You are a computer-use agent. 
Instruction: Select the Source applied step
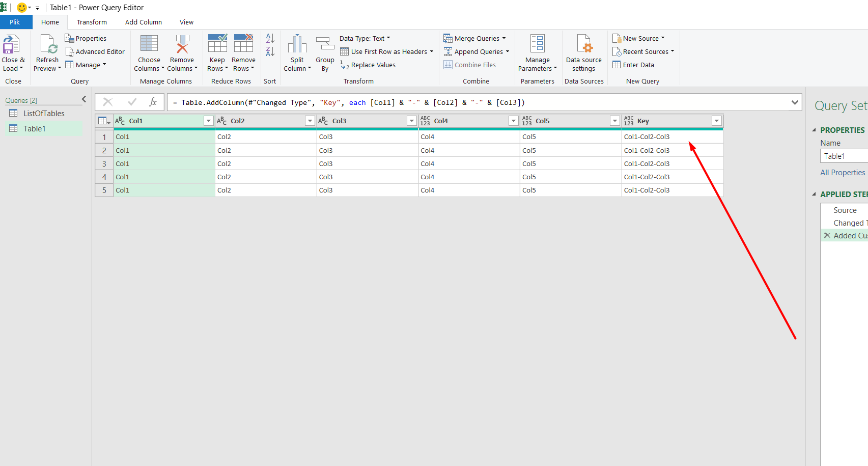pyautogui.click(x=845, y=210)
